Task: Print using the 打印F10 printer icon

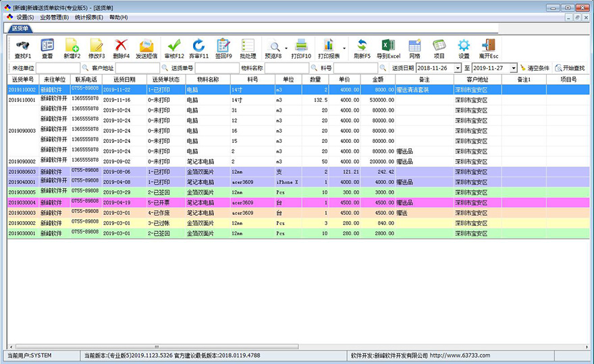Action: click(301, 45)
